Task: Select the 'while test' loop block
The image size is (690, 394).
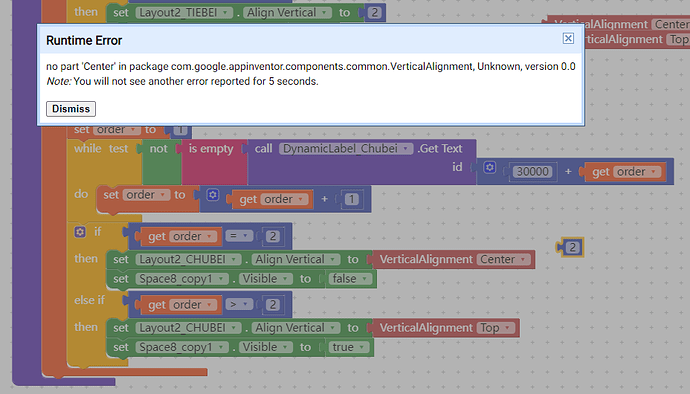Action: tap(100, 149)
